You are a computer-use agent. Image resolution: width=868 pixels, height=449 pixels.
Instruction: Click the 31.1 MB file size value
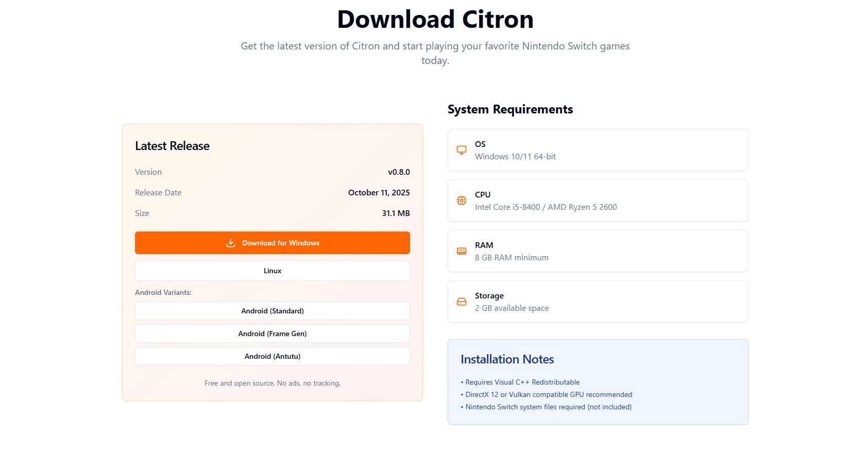(396, 213)
